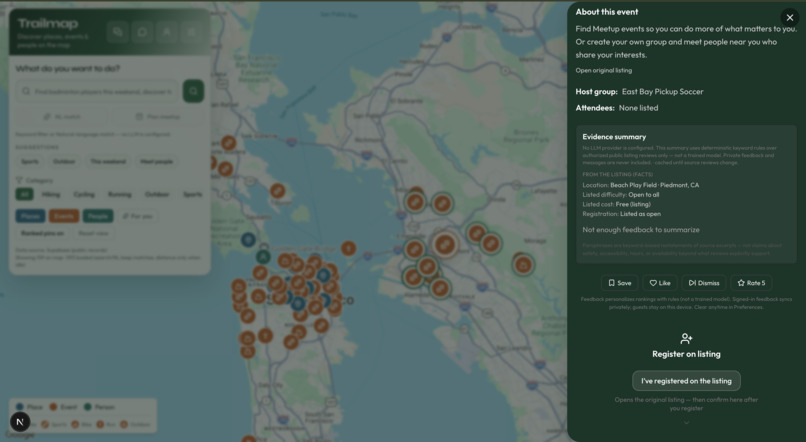The image size is (806, 442).
Task: Select the Outdoor category filter
Action: (157, 194)
